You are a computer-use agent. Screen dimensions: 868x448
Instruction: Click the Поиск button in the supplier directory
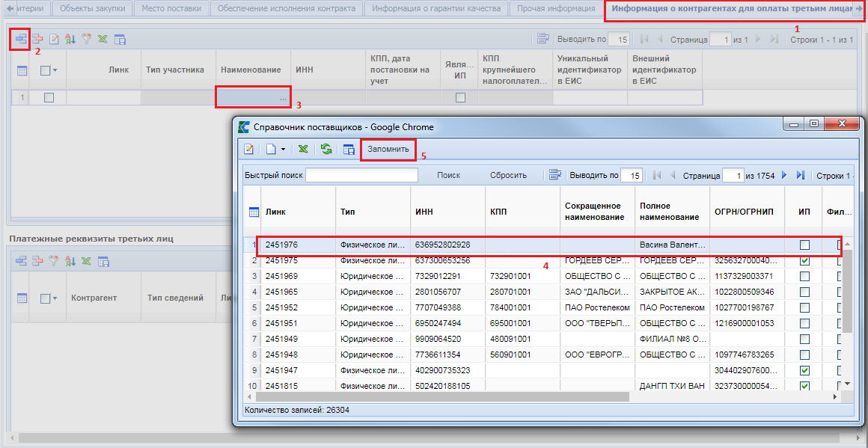click(448, 175)
